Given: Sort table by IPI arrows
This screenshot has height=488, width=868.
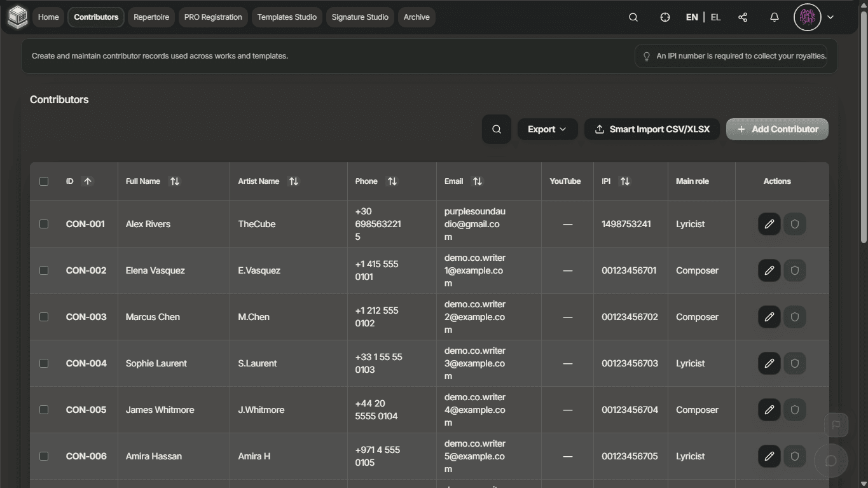Looking at the screenshot, I should tap(625, 181).
